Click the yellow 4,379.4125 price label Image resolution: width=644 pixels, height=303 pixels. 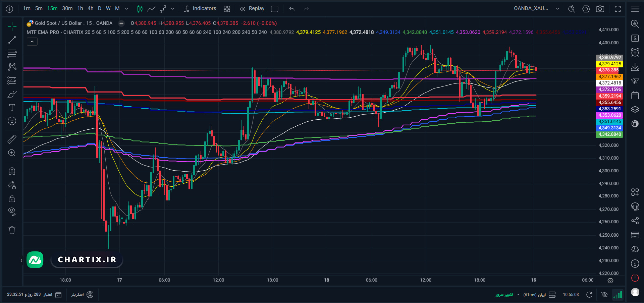[x=609, y=64]
